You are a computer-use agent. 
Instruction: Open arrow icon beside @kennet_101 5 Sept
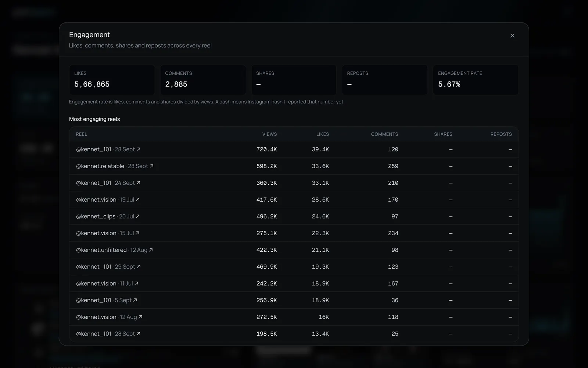pyautogui.click(x=135, y=300)
